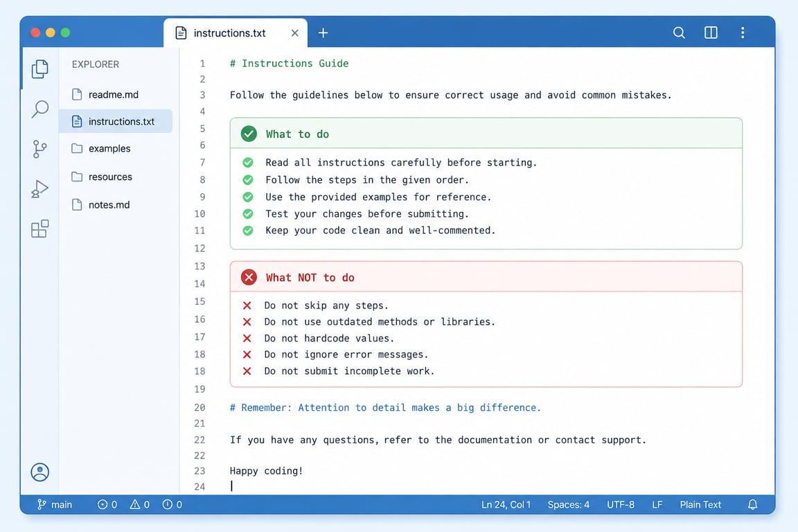Open the three-dot more options menu
Viewport: 798px width, 532px height.
tap(743, 33)
